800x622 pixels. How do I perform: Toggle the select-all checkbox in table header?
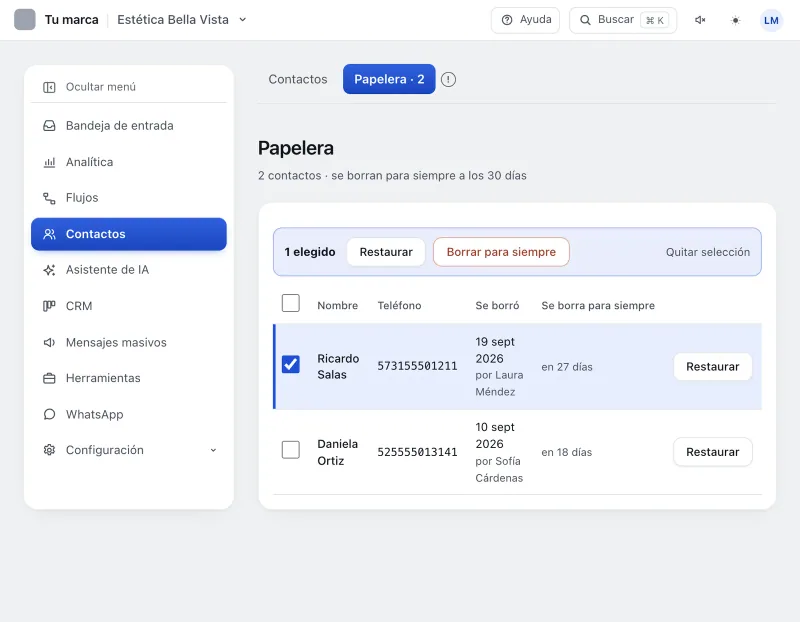tap(291, 303)
